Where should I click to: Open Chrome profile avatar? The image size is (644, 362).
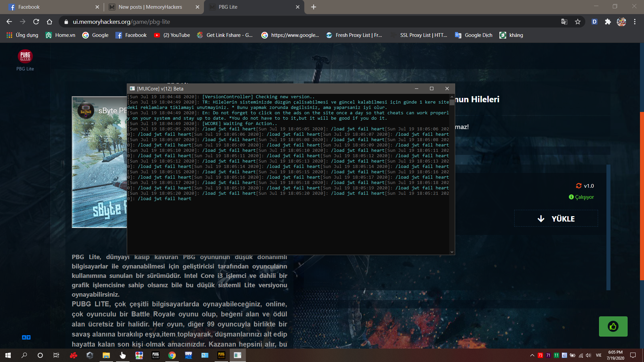pos(621,22)
